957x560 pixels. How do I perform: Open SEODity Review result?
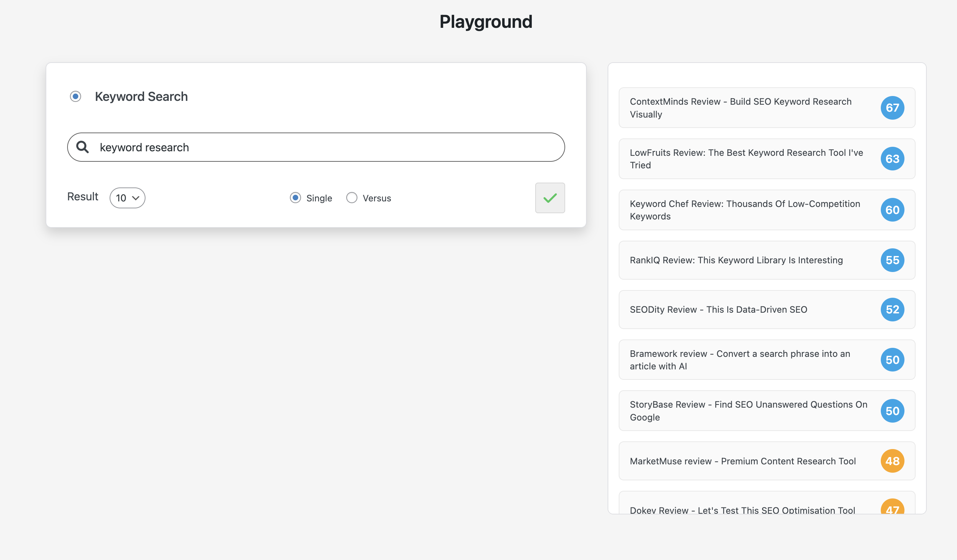[x=767, y=310]
